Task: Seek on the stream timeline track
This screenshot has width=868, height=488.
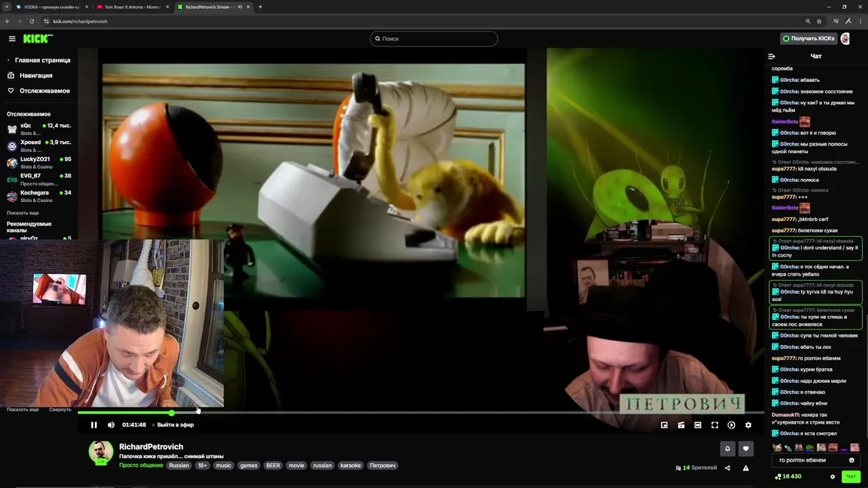Action: pos(420,412)
